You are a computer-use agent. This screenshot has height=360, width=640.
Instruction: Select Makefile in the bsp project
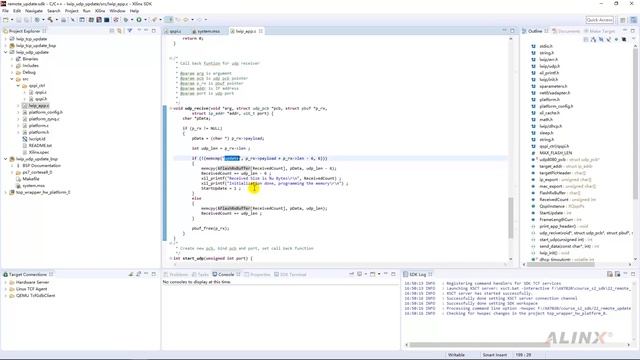(31, 179)
